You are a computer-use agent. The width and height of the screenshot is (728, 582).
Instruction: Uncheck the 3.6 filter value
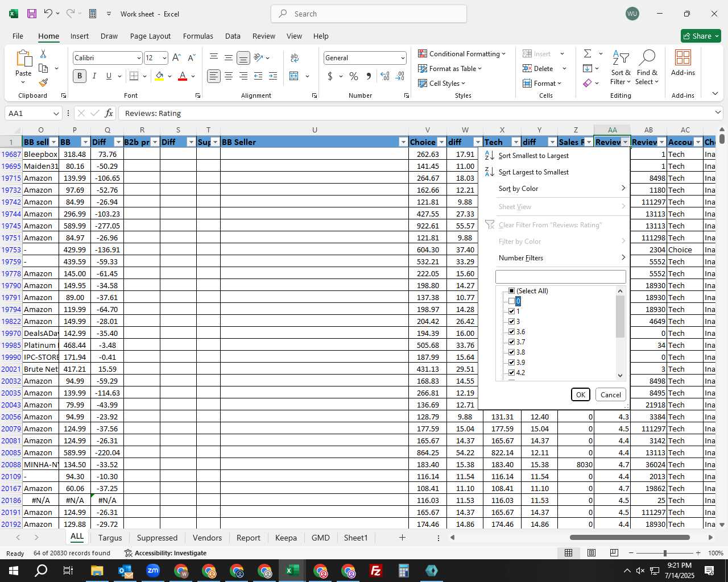[x=511, y=331]
